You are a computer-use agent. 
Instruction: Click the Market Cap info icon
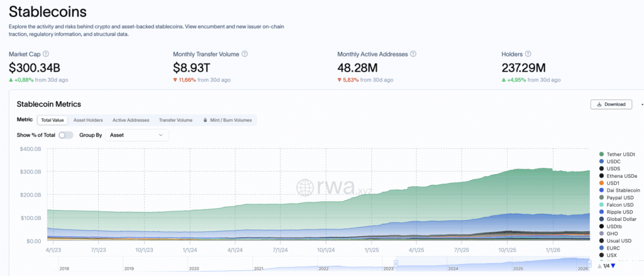coord(46,54)
